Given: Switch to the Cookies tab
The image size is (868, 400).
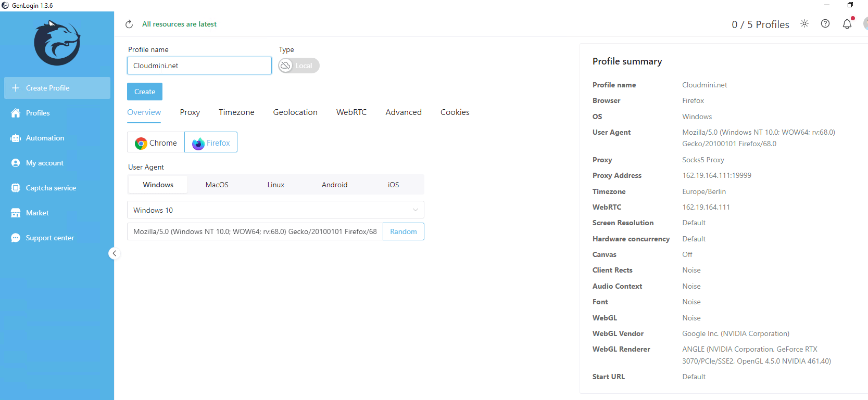Looking at the screenshot, I should [455, 112].
